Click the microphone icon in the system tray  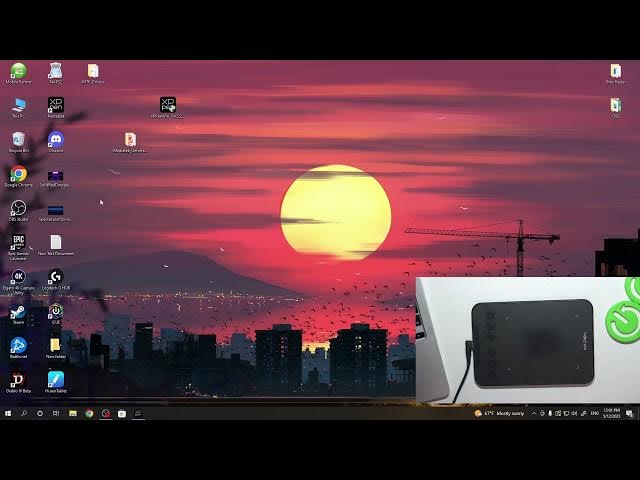pos(550,413)
